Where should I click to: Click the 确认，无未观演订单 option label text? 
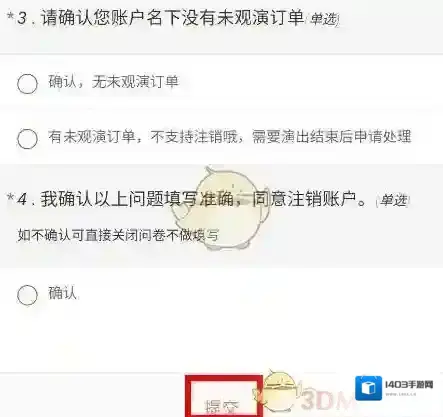pos(114,82)
